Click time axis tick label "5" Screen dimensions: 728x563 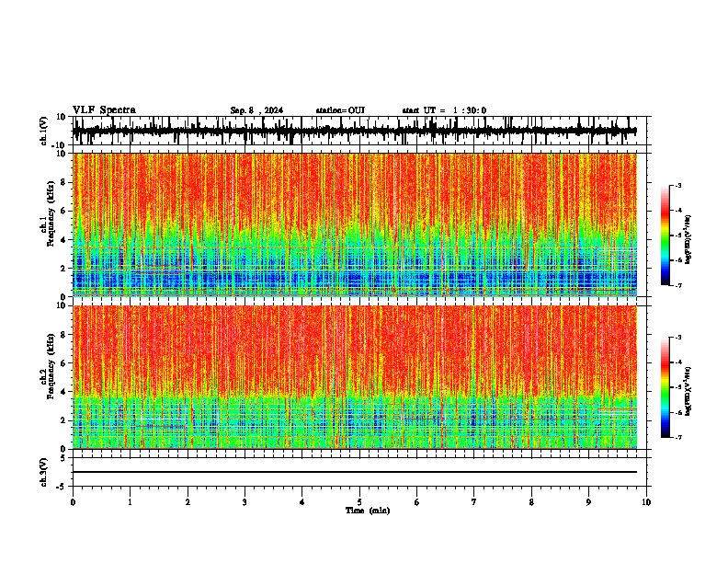click(x=359, y=502)
